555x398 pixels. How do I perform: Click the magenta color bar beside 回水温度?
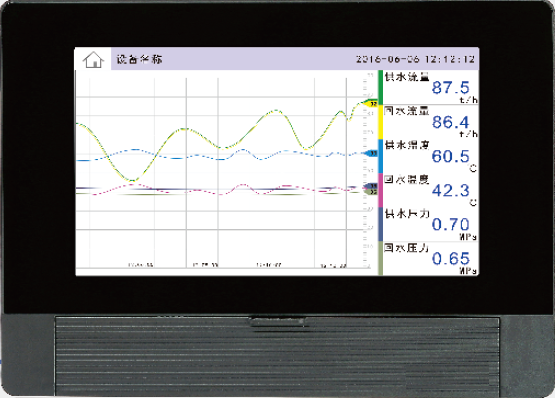point(381,191)
